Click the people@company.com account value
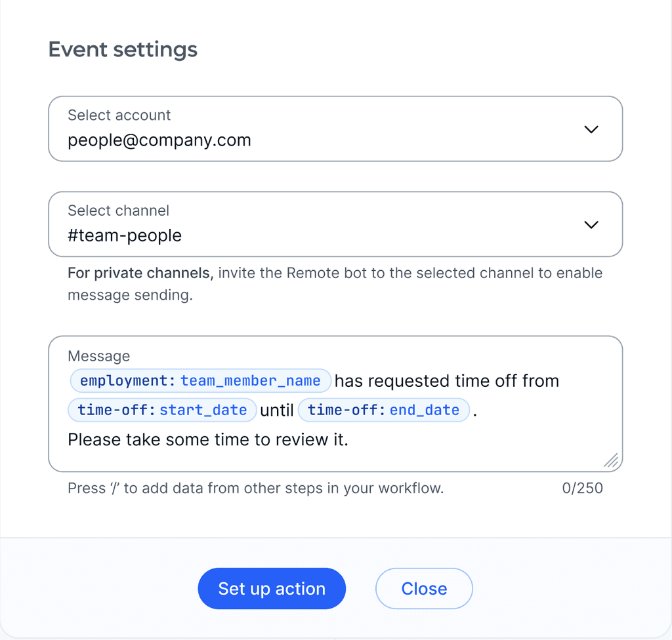 [159, 140]
